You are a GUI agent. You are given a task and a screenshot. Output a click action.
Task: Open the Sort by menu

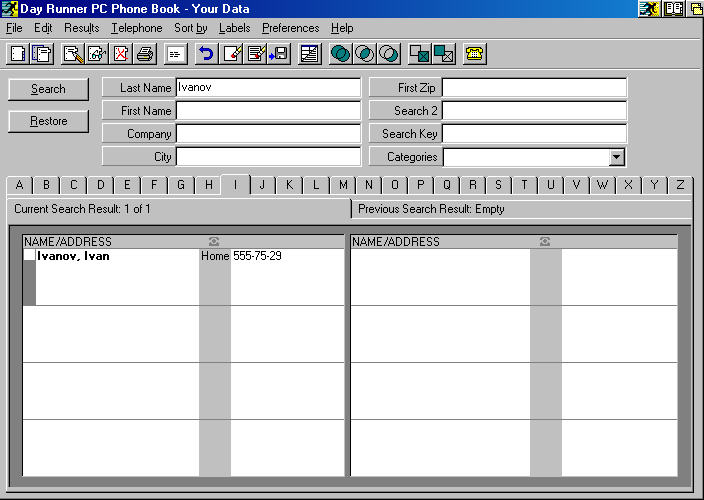tap(190, 28)
